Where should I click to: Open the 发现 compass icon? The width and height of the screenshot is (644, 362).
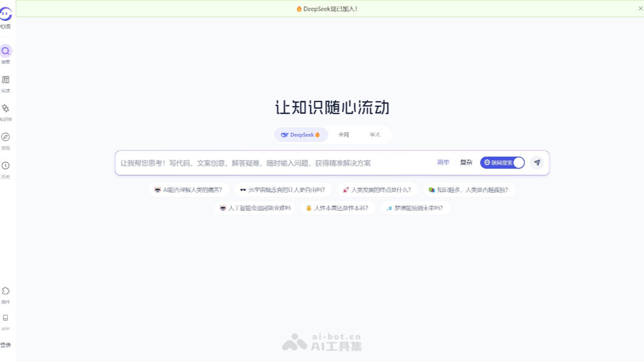(x=5, y=137)
